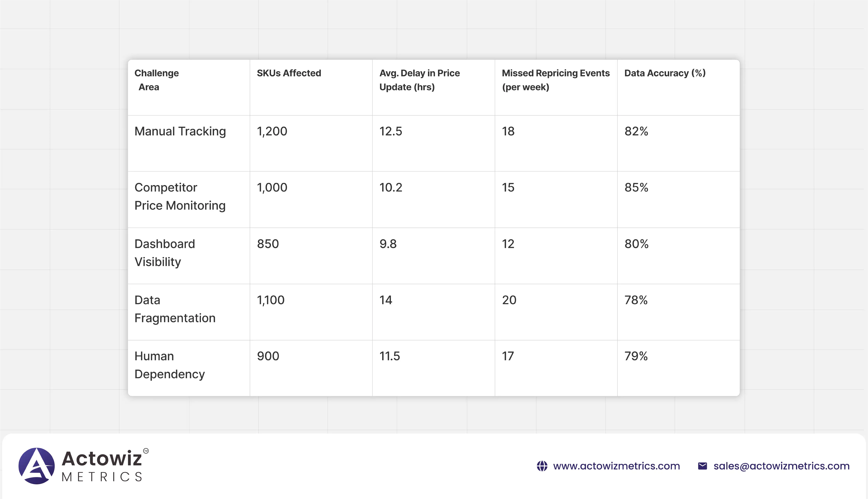Click the Missed Repricing Events header
Image resolution: width=868 pixels, height=499 pixels.
coord(555,80)
